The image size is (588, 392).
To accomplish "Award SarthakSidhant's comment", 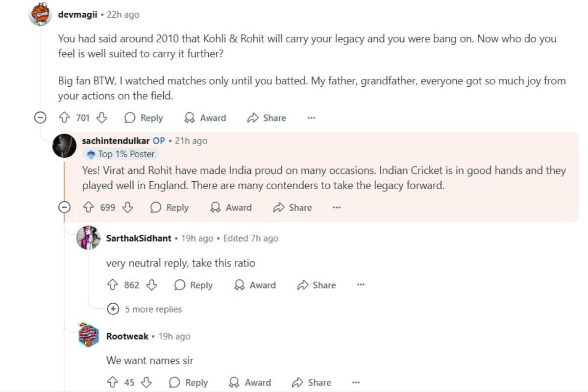I will pos(255,285).
